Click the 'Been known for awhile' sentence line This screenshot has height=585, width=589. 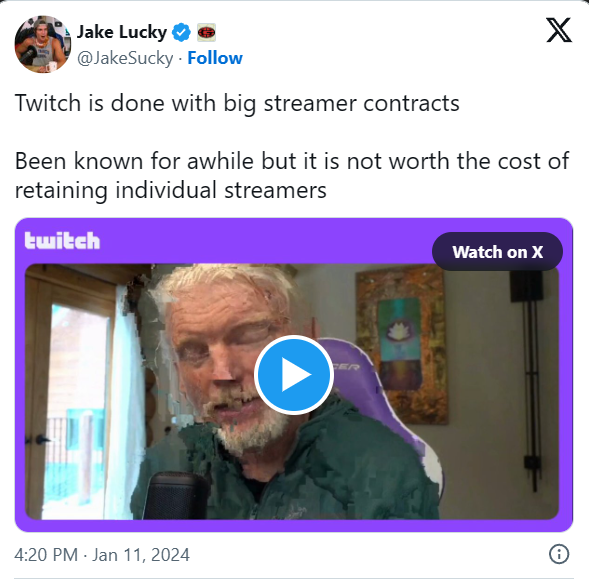[292, 162]
